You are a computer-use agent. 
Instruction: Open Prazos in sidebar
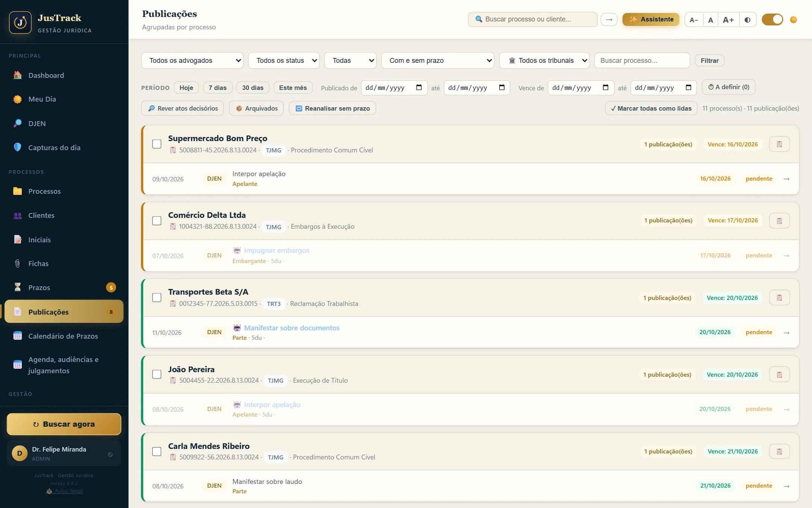point(64,287)
